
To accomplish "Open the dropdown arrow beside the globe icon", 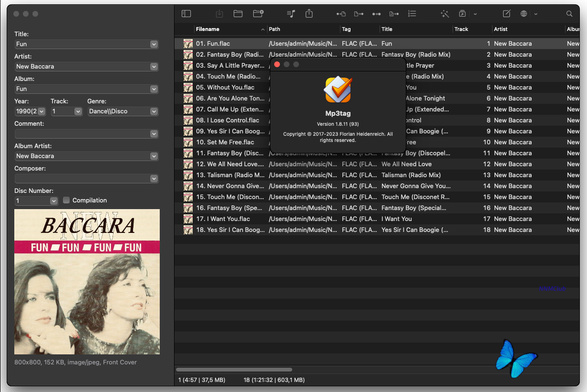I will pyautogui.click(x=536, y=14).
